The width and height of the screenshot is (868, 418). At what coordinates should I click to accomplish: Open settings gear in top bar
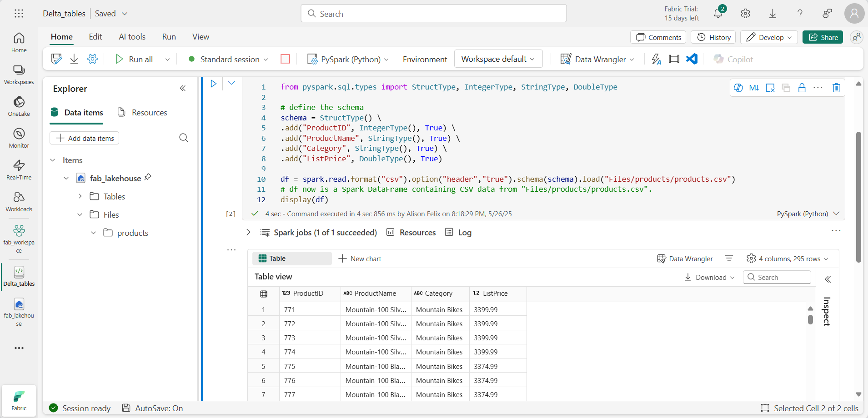point(745,14)
